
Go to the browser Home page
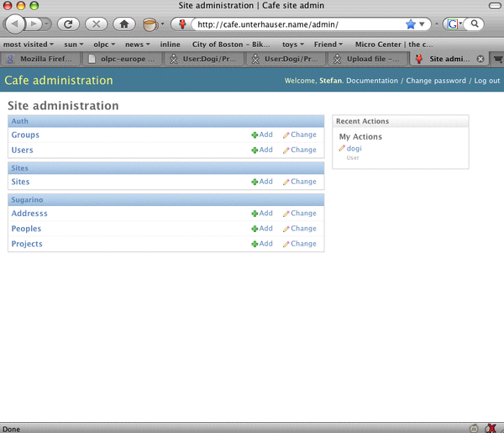click(x=123, y=24)
